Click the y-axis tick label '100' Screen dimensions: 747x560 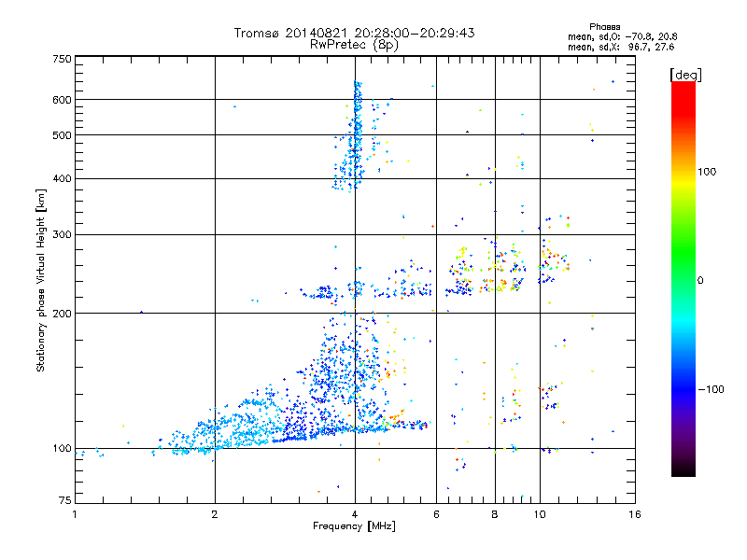(x=63, y=448)
